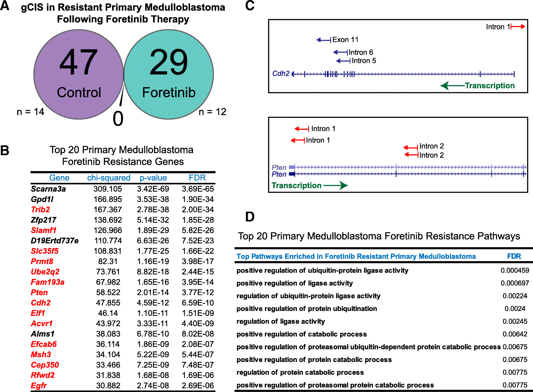This screenshot has width=533, height=392.
Task: Click the teal Foretinib circle showing 29
Action: 169,74
